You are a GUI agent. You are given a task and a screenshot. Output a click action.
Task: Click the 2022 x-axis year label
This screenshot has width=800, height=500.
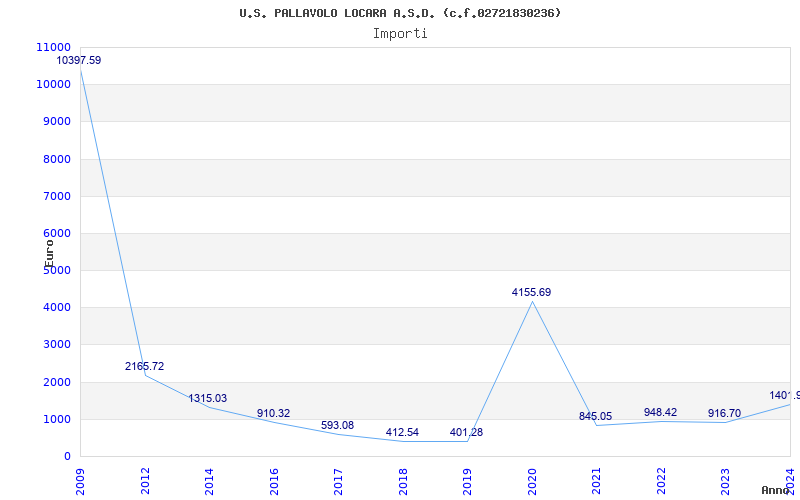[x=661, y=481]
